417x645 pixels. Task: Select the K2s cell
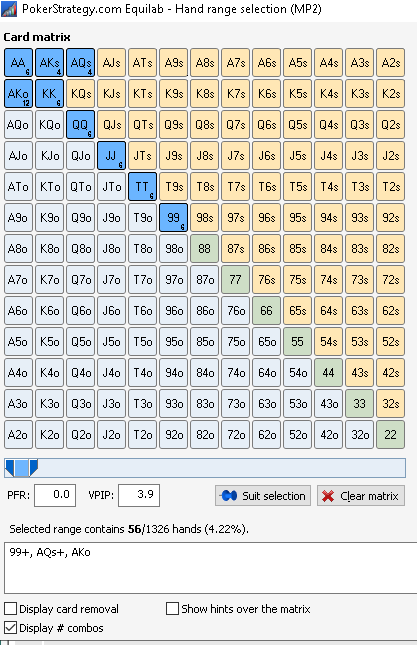click(x=391, y=93)
